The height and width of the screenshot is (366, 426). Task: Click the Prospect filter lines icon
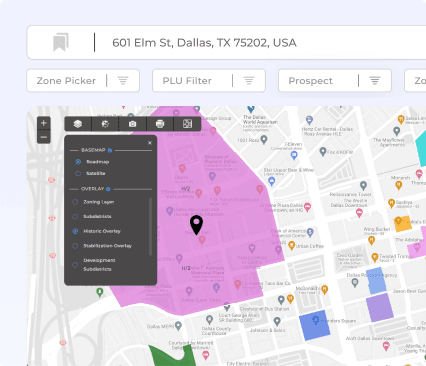(x=375, y=81)
